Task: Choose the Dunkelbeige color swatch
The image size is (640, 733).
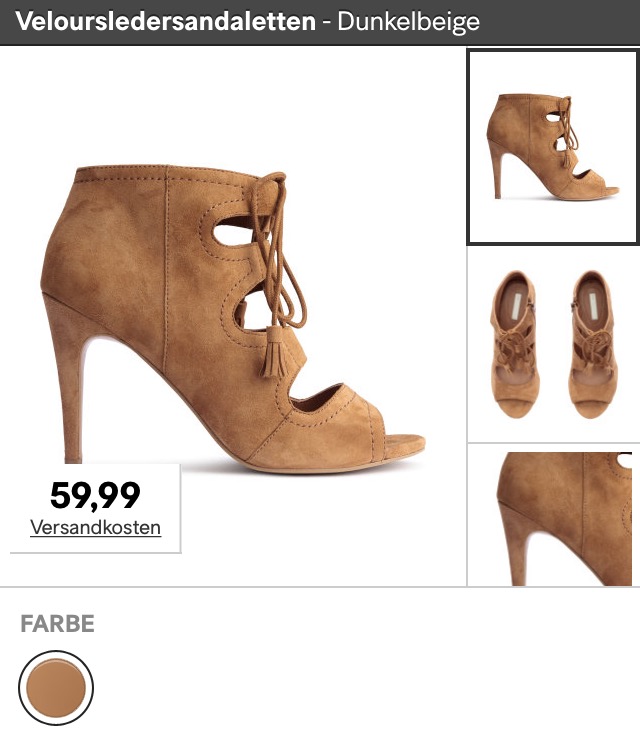Action: pyautogui.click(x=56, y=688)
